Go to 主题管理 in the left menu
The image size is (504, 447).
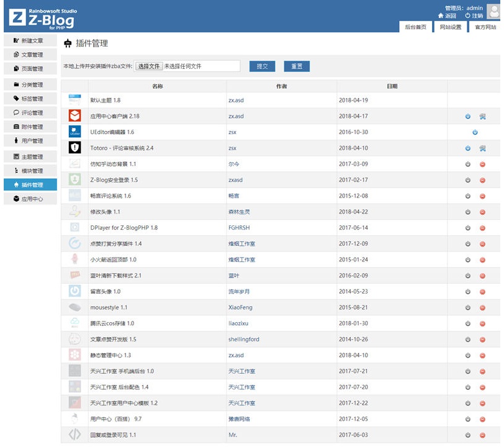[30, 157]
